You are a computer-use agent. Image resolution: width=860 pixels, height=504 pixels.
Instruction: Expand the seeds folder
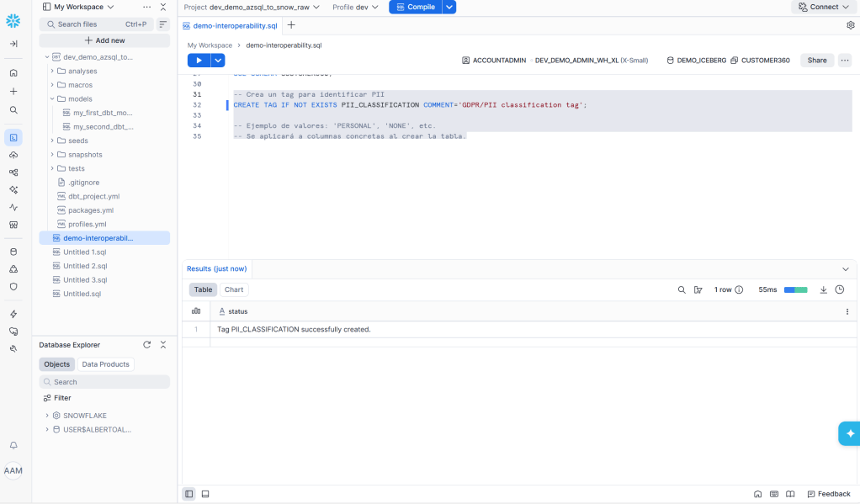pos(51,141)
